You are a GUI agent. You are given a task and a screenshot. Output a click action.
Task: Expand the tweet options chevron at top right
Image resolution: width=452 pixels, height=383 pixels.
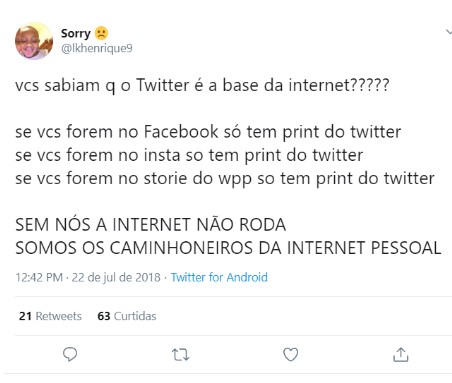point(449,32)
